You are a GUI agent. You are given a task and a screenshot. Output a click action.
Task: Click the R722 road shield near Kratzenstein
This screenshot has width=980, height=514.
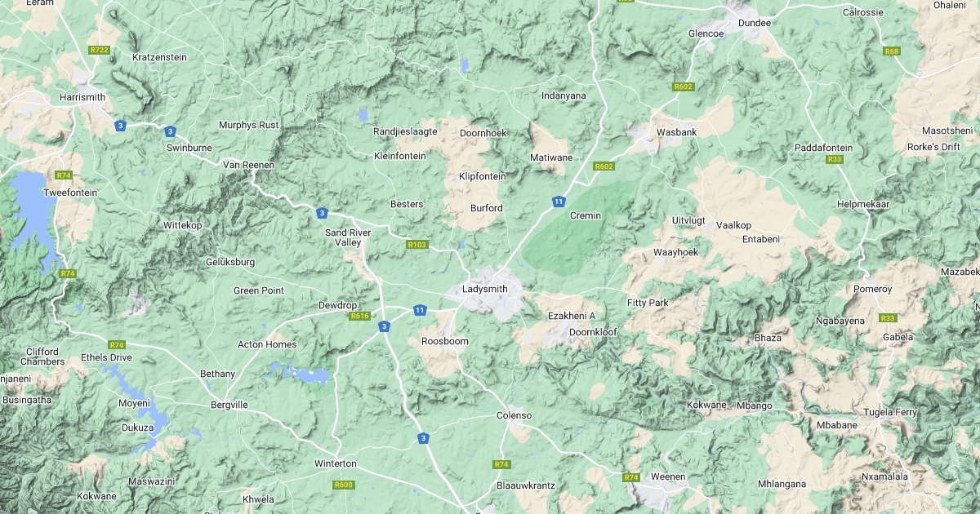click(x=99, y=50)
